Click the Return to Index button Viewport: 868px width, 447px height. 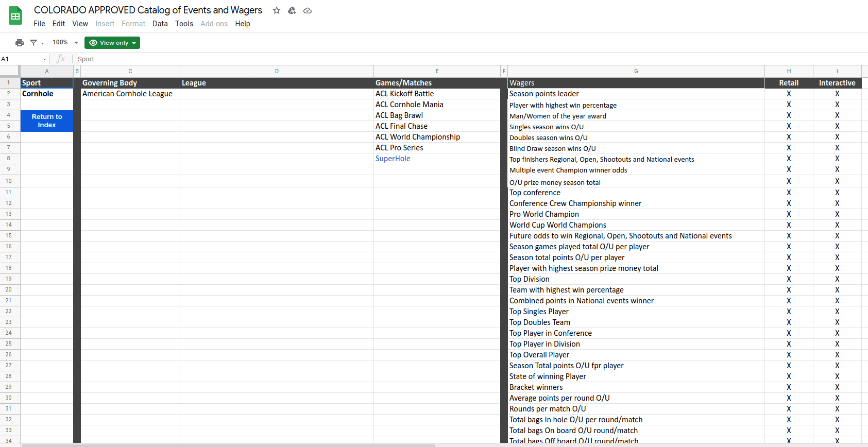click(47, 121)
